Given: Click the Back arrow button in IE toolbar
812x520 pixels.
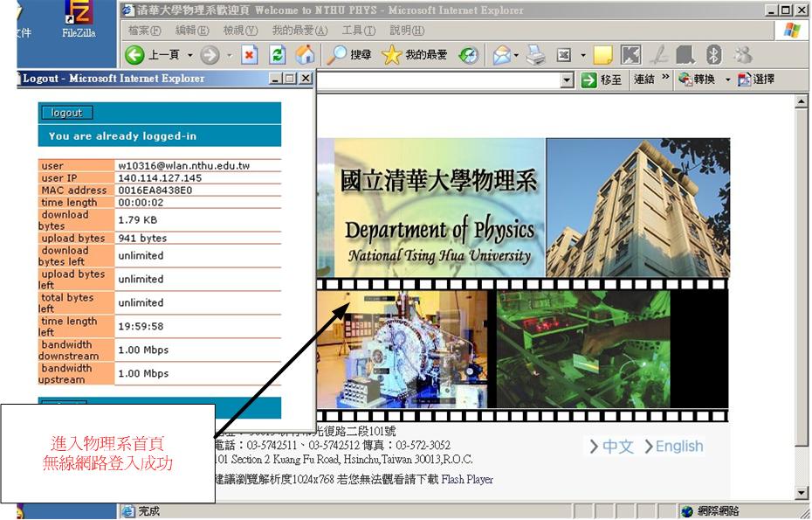Looking at the screenshot, I should (135, 55).
